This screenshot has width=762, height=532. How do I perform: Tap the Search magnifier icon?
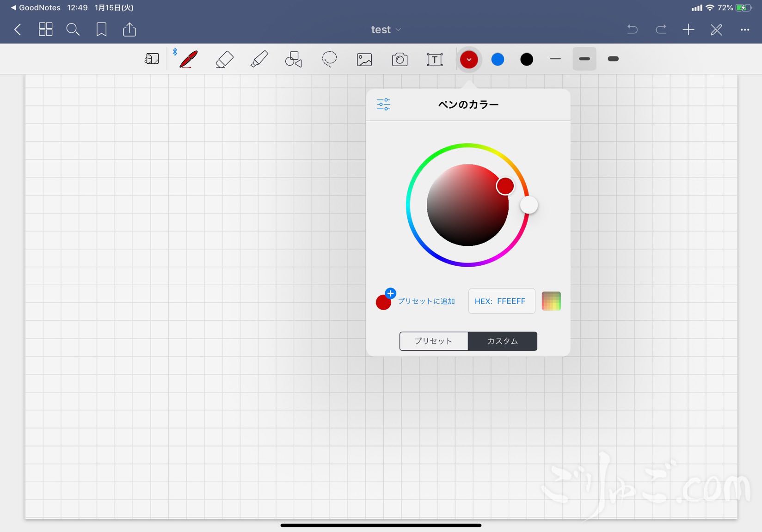point(73,30)
